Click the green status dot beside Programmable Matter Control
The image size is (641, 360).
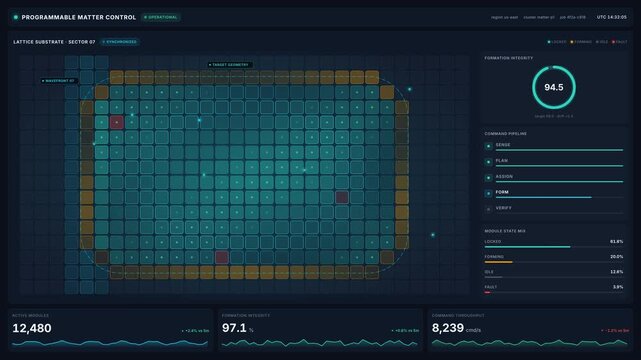point(16,17)
